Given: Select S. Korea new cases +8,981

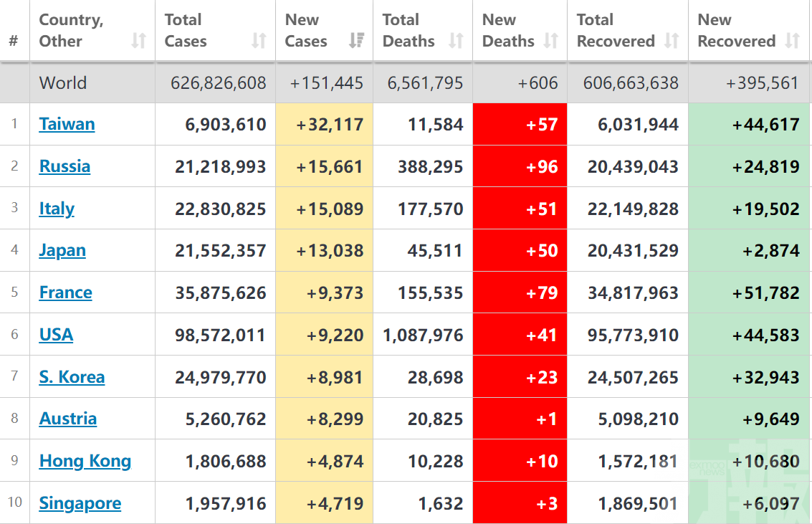Looking at the screenshot, I should click(335, 378).
